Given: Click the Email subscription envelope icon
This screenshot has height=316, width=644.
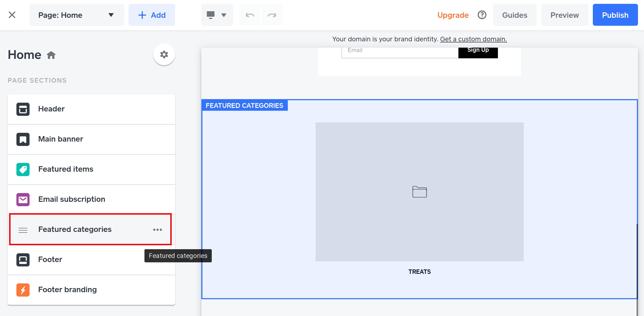Looking at the screenshot, I should pyautogui.click(x=23, y=200).
